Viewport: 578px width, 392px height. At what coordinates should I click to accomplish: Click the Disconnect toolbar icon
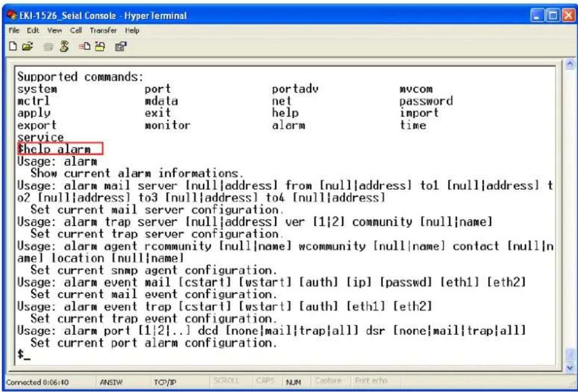(x=64, y=47)
